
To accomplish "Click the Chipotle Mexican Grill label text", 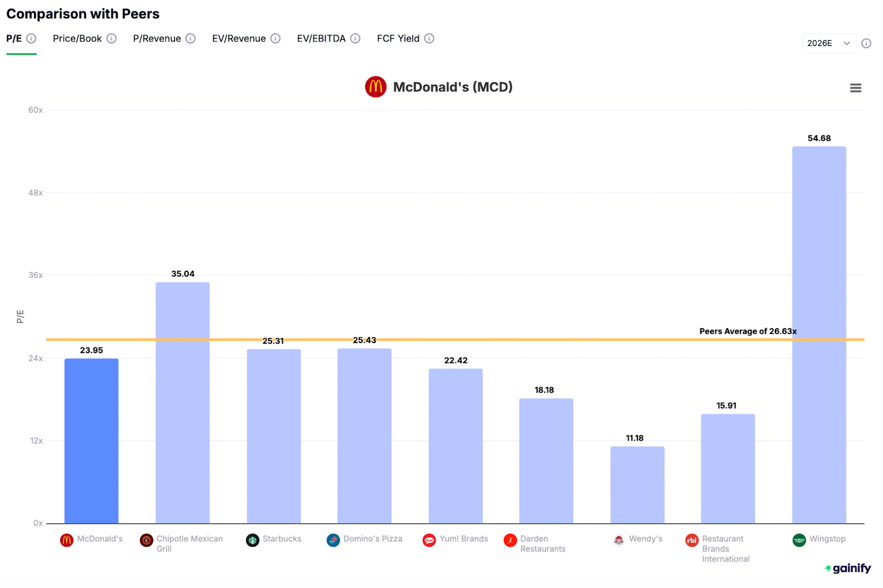I will click(190, 544).
